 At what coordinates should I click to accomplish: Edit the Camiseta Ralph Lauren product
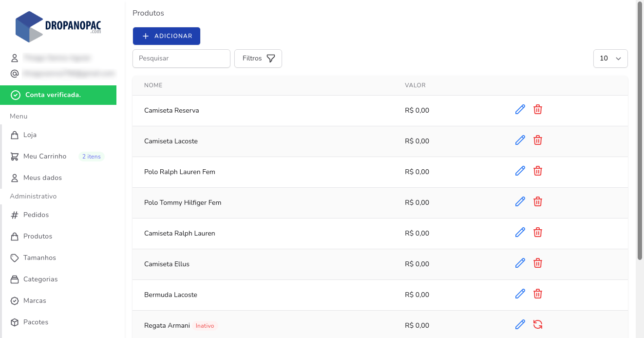(520, 232)
